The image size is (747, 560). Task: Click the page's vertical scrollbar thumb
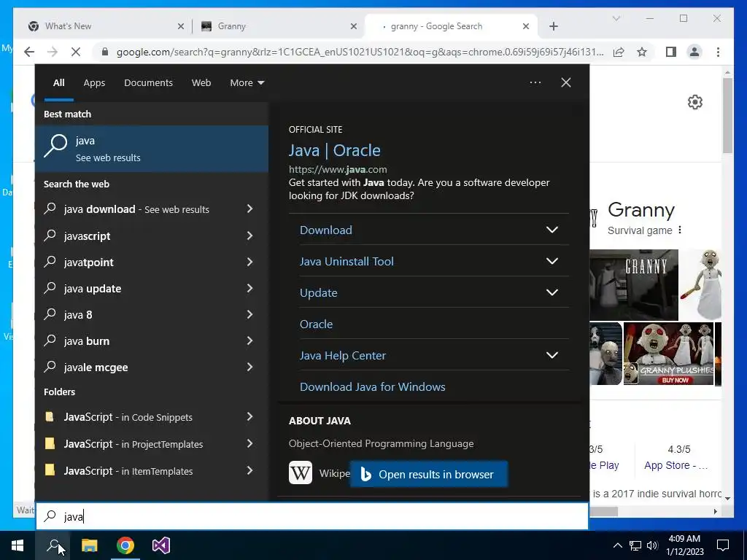point(727,115)
